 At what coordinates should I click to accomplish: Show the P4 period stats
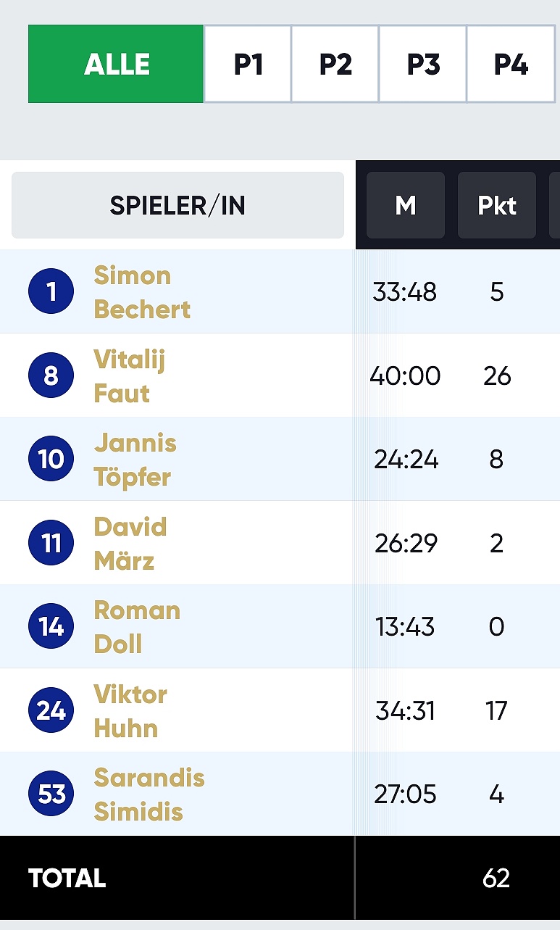511,64
